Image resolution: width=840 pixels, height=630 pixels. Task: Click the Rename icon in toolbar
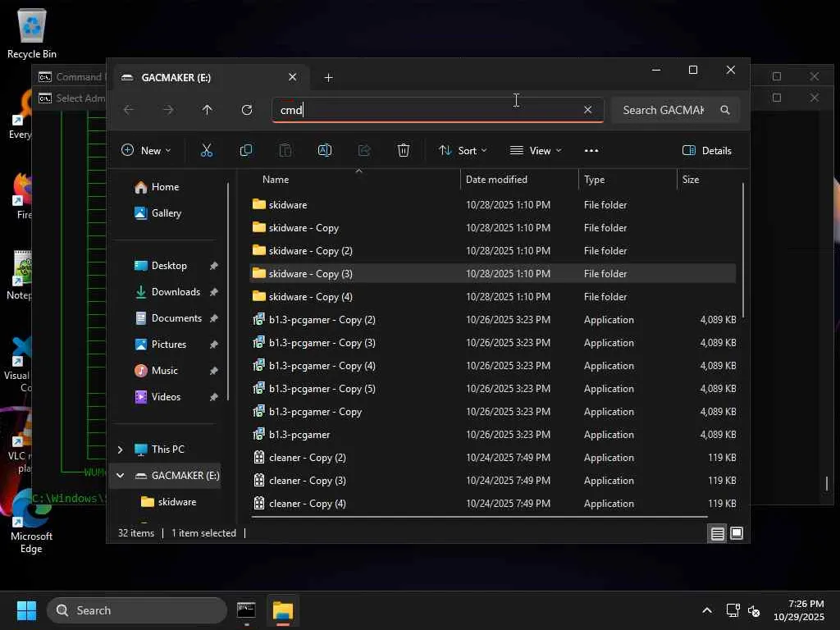coord(325,150)
